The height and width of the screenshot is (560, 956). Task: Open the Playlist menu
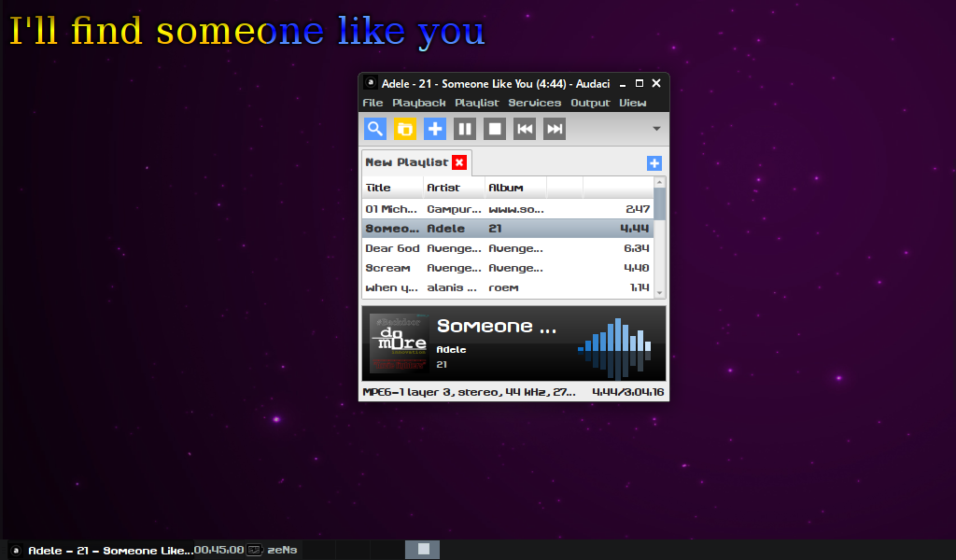pos(477,103)
